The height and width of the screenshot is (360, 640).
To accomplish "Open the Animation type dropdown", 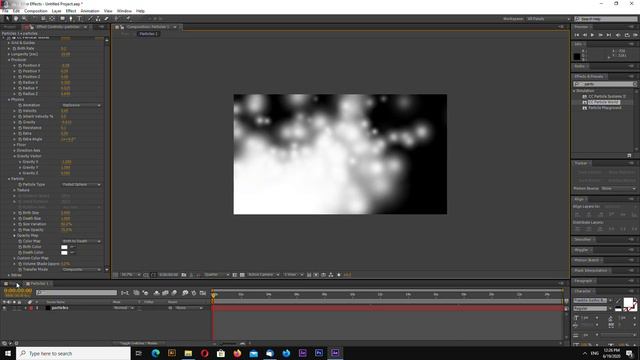I will point(81,105).
